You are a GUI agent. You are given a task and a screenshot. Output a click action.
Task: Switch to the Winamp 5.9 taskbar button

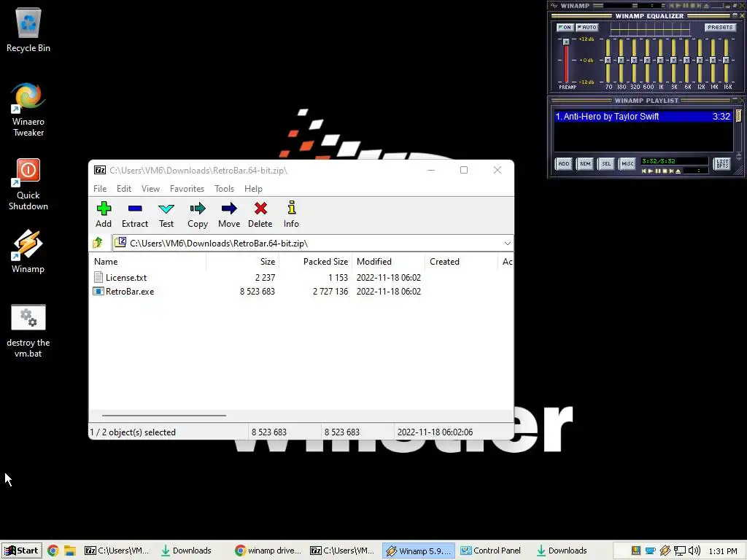point(418,551)
